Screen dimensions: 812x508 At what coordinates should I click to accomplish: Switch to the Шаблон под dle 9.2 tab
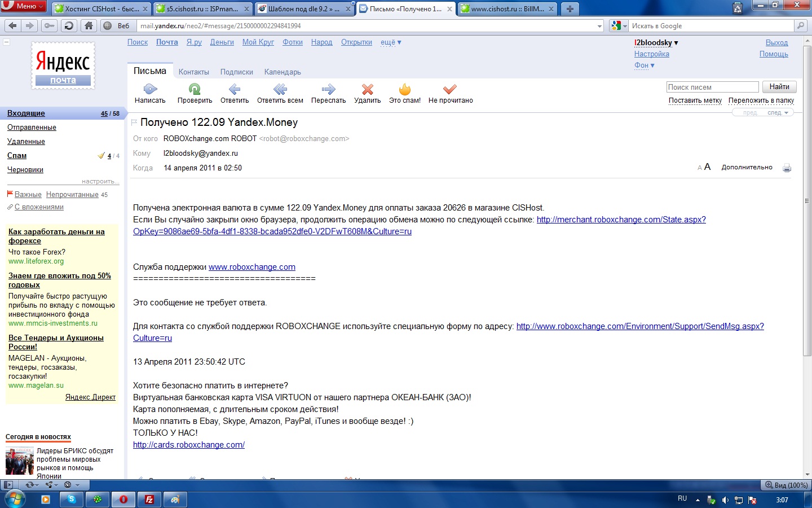[304, 8]
